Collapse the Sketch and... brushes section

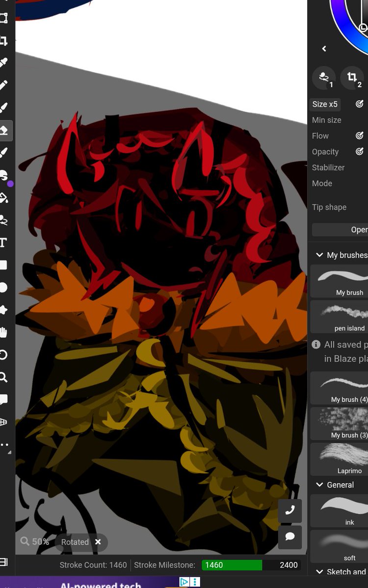tap(319, 571)
